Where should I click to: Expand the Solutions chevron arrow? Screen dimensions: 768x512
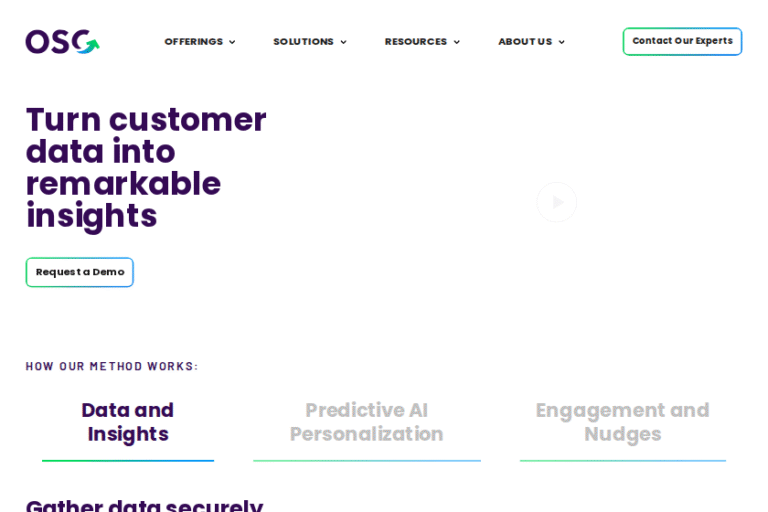coord(343,42)
